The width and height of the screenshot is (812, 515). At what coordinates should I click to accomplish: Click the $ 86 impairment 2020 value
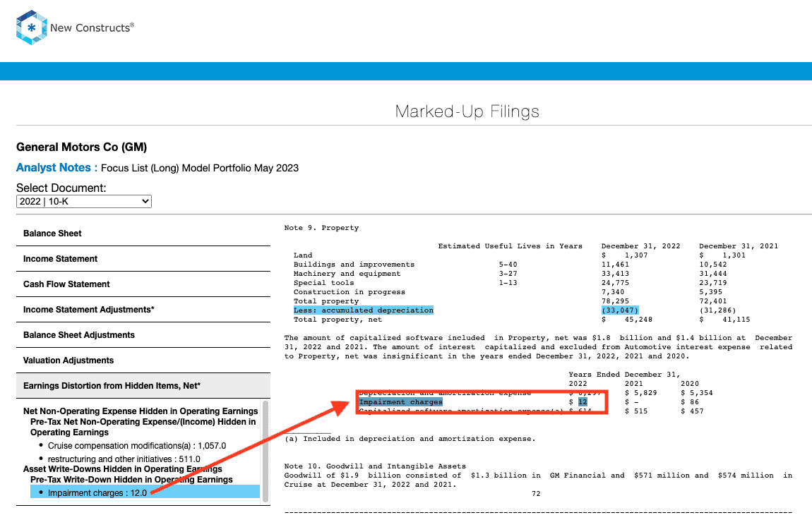click(690, 402)
